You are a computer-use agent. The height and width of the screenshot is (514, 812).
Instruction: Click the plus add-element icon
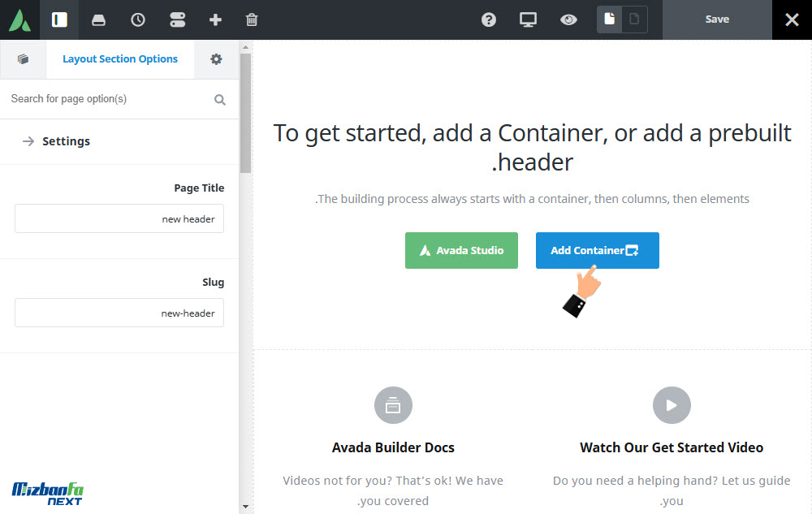point(215,19)
